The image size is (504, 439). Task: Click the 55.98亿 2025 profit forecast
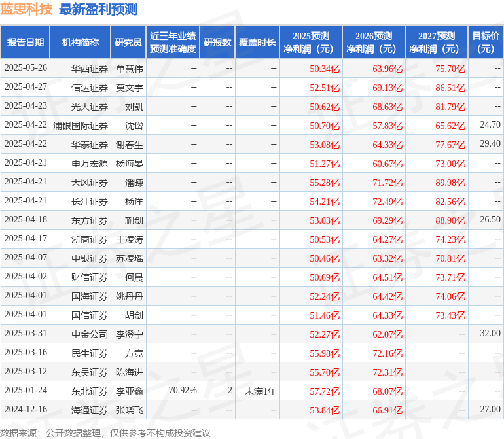[325, 353]
